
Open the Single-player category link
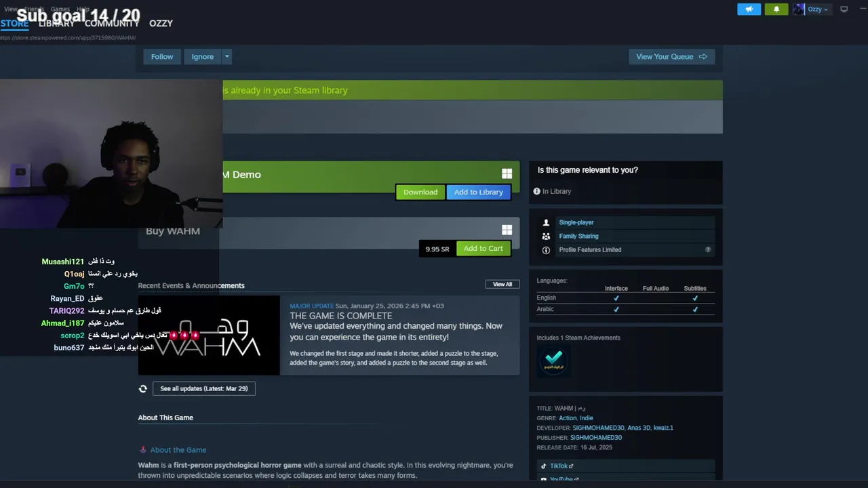(576, 222)
